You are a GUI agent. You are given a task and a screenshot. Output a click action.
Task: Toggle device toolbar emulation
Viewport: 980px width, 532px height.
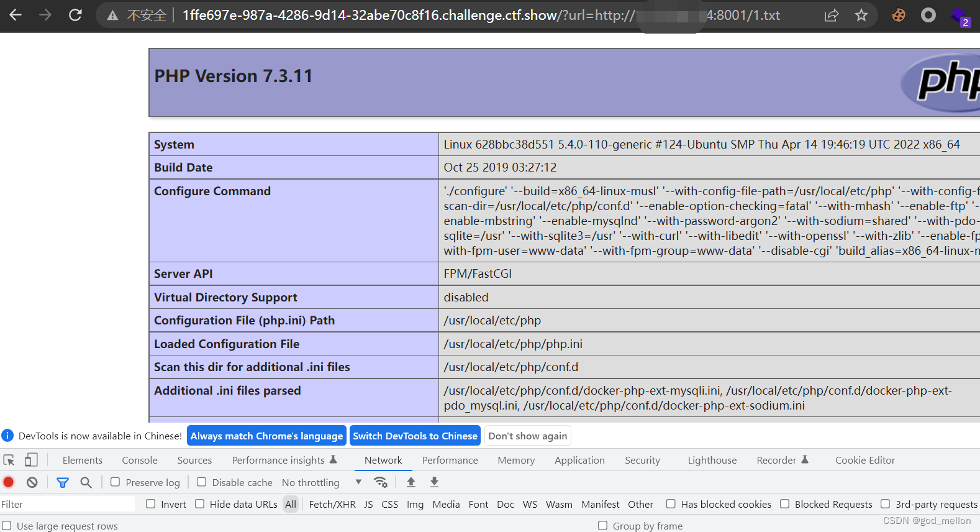[x=31, y=460]
